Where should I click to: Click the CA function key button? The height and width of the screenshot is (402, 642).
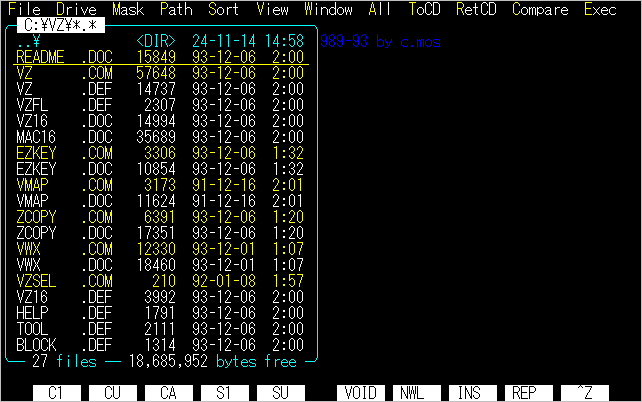169,393
